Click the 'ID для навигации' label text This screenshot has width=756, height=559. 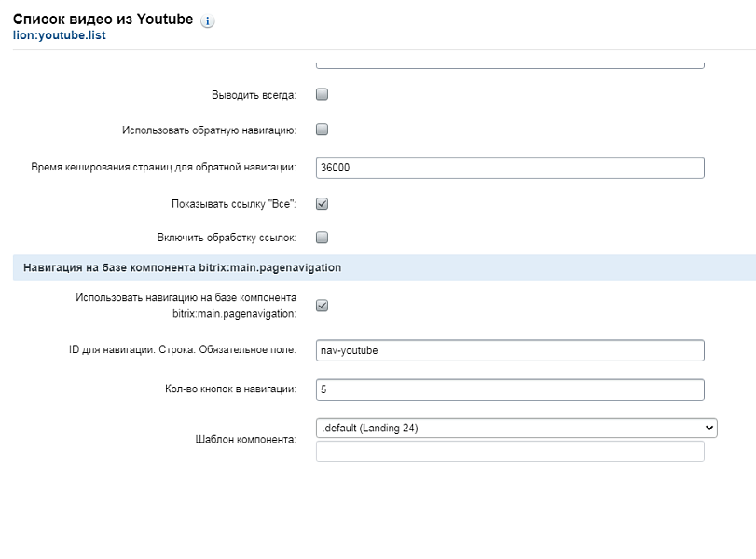(183, 350)
